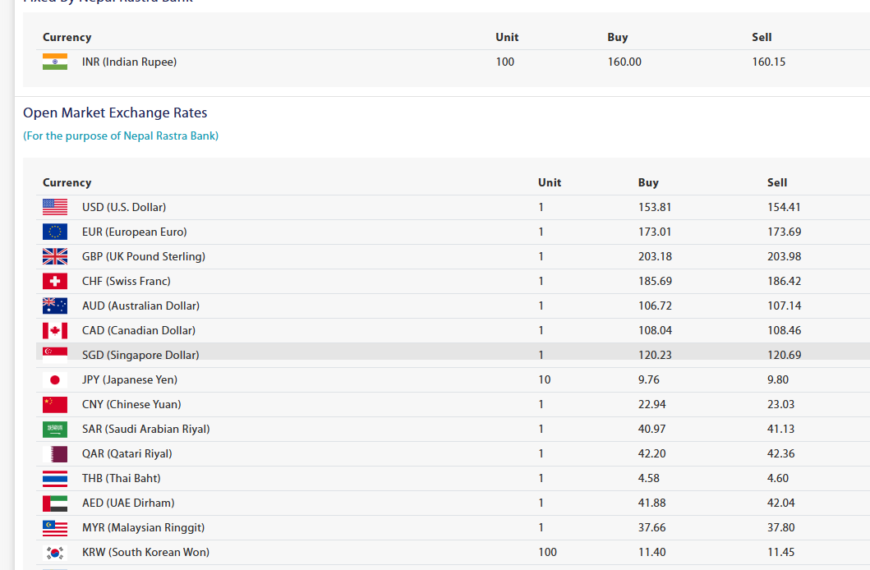The width and height of the screenshot is (870, 570).
Task: Click the Open Market Exchange Rates heading
Action: tap(115, 113)
